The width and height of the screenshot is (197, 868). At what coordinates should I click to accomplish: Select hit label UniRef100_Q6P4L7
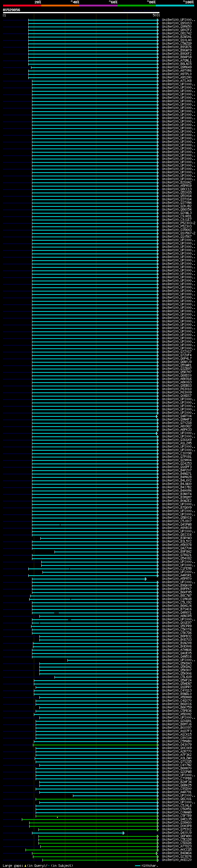coord(176,358)
